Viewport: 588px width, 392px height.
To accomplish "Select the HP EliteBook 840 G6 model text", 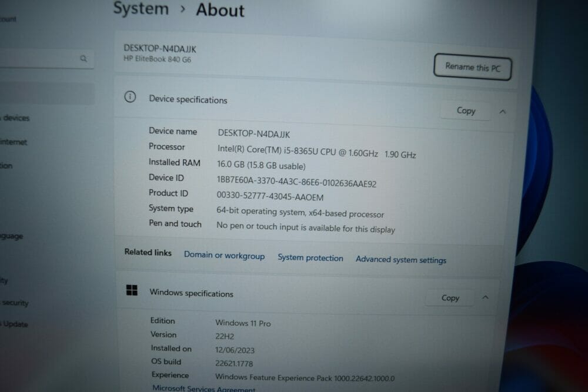I will coord(157,59).
